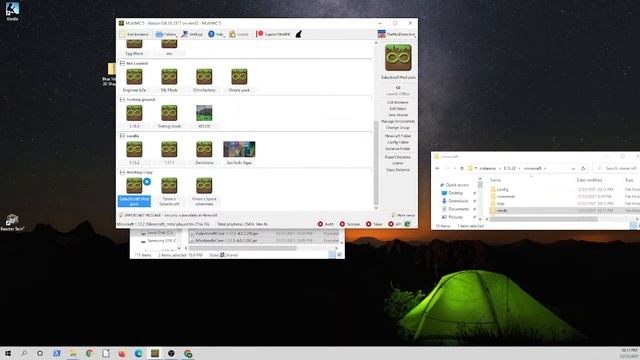Click Change Group in side panel
The height and width of the screenshot is (360, 640).
pos(398,128)
